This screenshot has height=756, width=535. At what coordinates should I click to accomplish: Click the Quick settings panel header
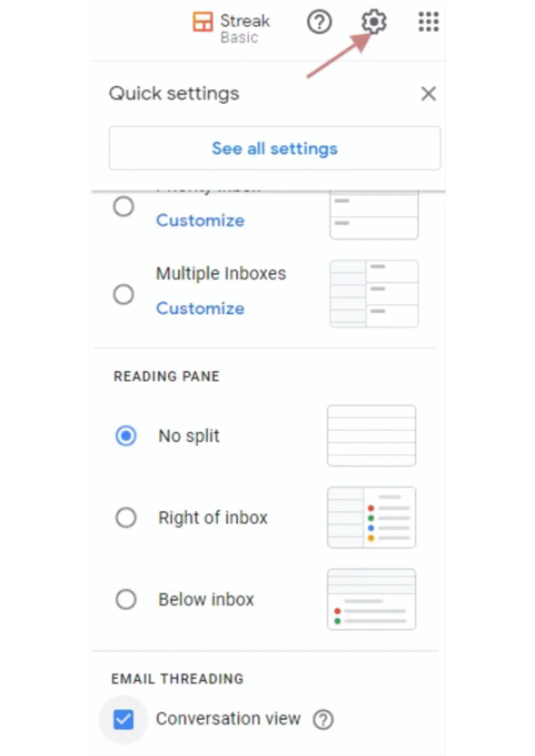pyautogui.click(x=173, y=93)
